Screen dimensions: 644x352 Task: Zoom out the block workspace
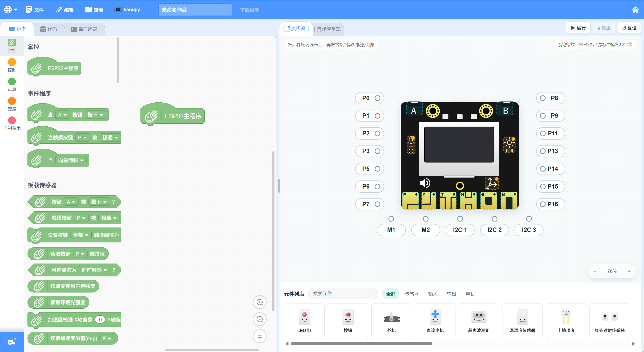(260, 319)
